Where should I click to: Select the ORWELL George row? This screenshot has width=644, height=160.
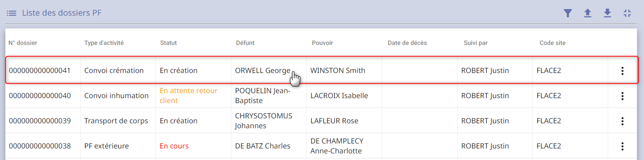[x=322, y=71]
